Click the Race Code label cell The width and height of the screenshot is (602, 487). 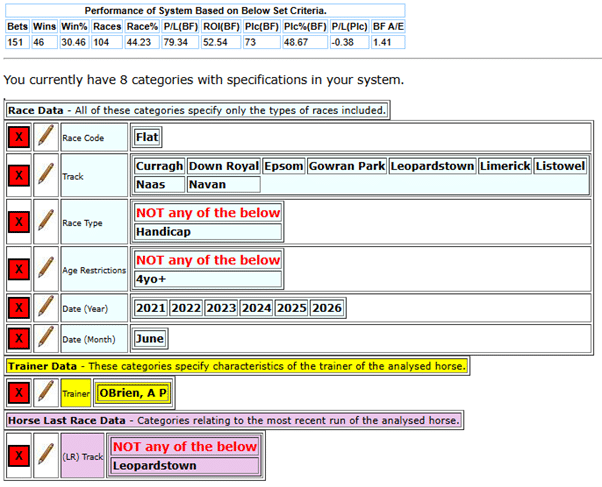point(94,137)
